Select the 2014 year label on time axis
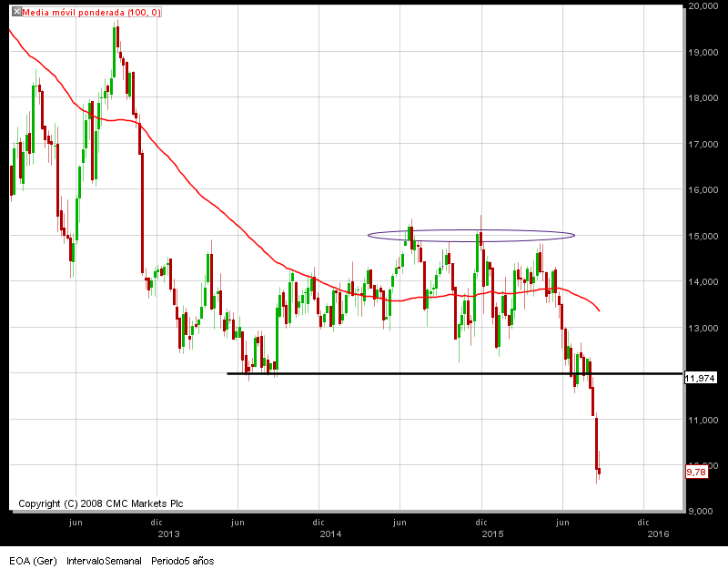The width and height of the screenshot is (728, 569). coord(330,533)
